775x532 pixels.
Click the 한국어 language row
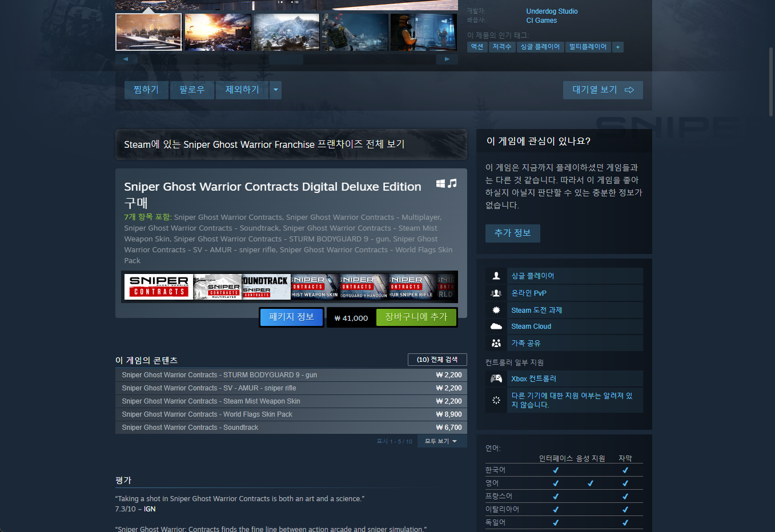(x=564, y=470)
